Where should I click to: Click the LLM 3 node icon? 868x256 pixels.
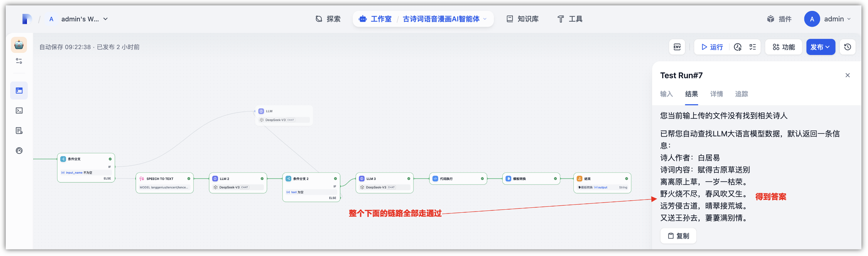(362, 179)
